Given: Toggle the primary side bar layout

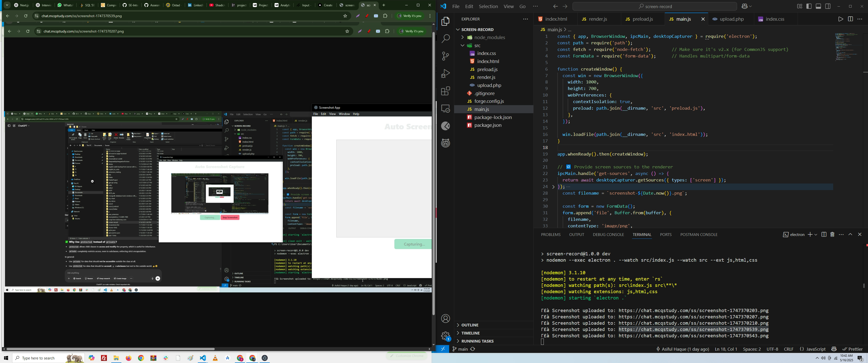Looking at the screenshot, I should 809,6.
